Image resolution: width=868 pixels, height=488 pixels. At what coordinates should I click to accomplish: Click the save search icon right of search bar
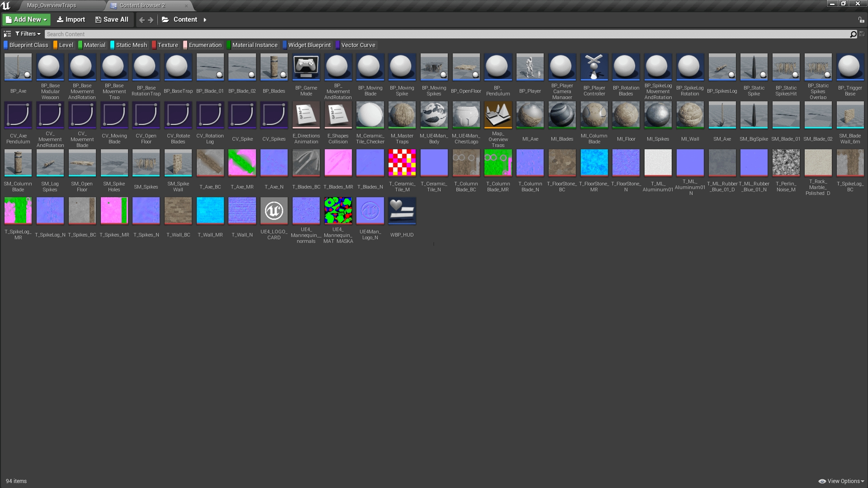click(862, 34)
